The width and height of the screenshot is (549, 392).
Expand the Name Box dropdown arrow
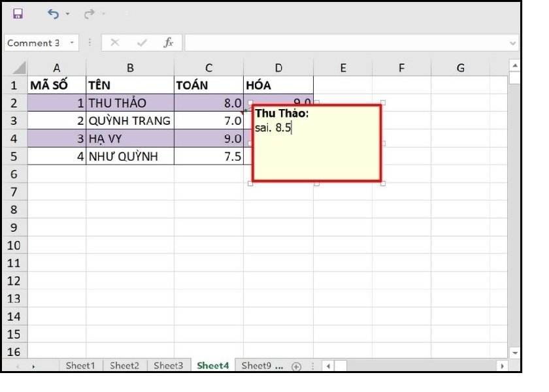tap(71, 43)
